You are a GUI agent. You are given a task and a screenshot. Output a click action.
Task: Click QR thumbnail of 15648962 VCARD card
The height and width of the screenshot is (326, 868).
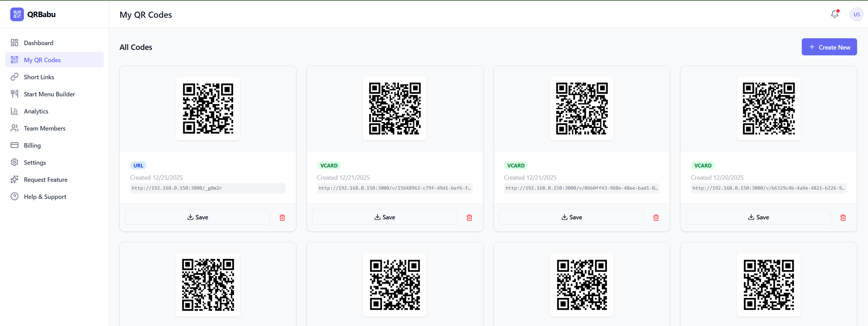(395, 108)
